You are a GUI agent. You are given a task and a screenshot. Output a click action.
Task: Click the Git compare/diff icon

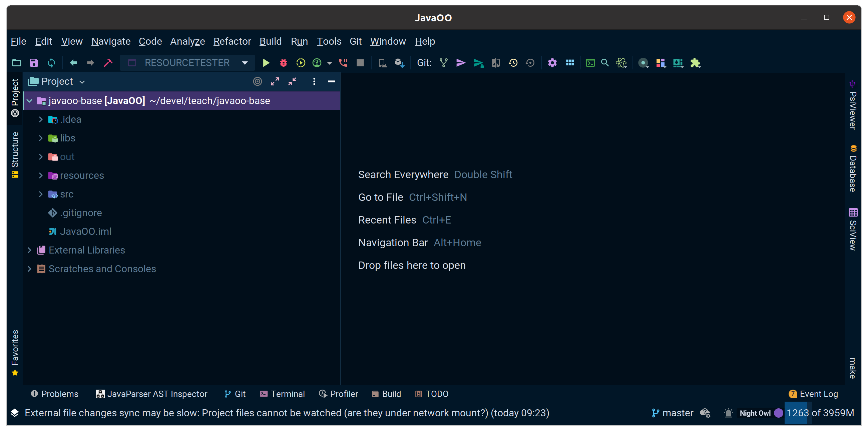pyautogui.click(x=496, y=63)
